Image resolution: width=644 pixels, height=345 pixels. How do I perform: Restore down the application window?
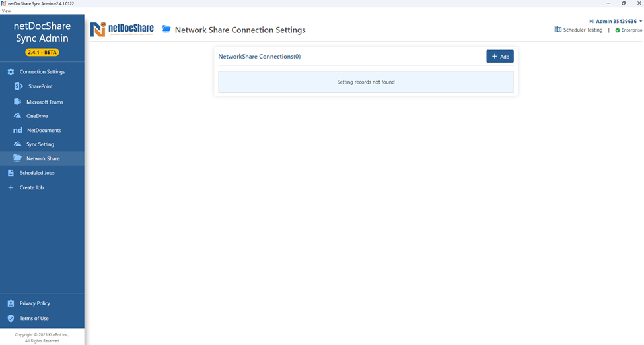pos(624,3)
